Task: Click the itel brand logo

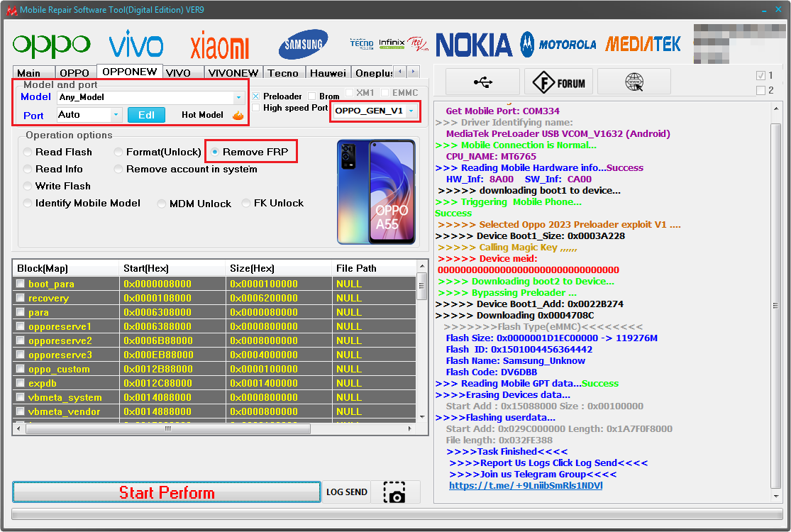Action: (x=418, y=43)
